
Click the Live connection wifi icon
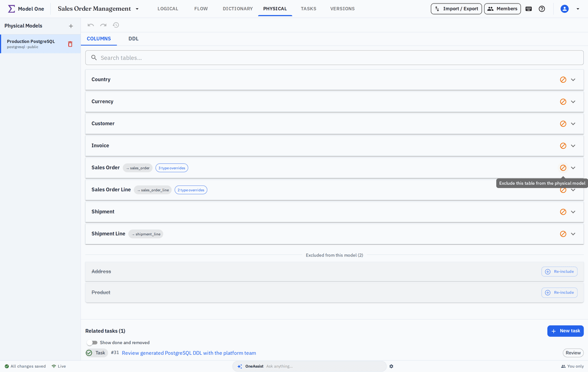[54, 366]
